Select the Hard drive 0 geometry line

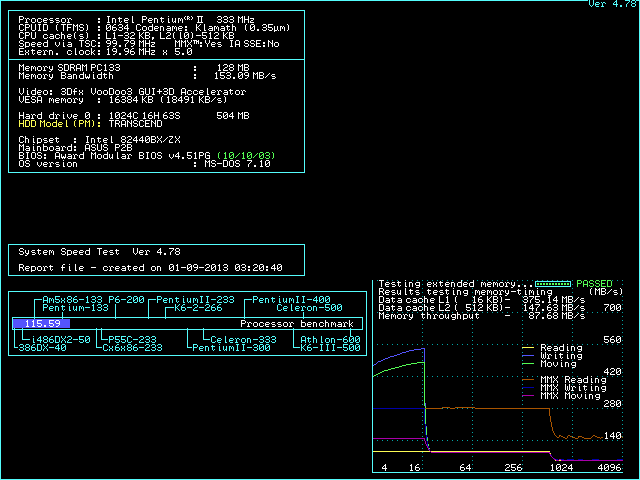tap(134, 116)
